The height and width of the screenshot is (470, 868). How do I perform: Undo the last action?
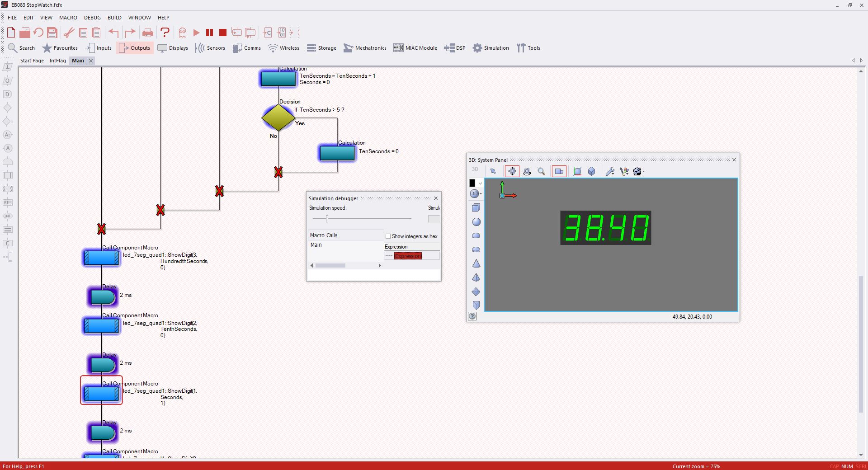click(x=113, y=33)
